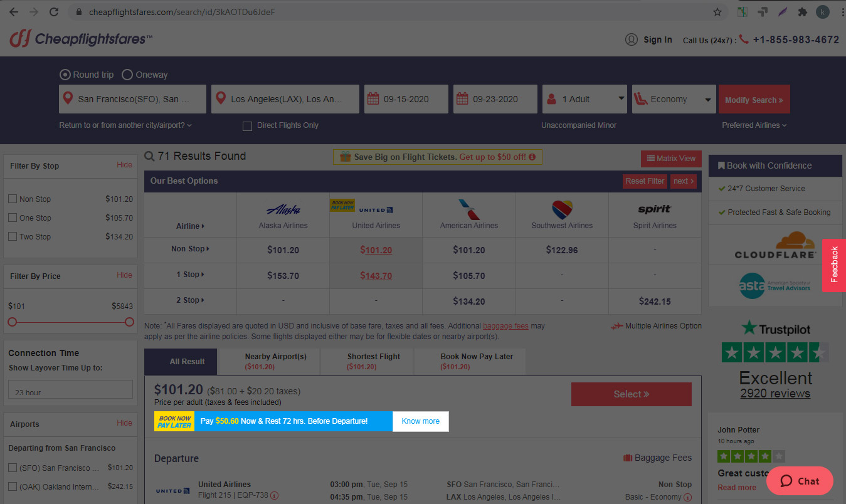This screenshot has width=846, height=504.
Task: Switch to the Nearby Airport(s) tab
Action: (x=268, y=362)
